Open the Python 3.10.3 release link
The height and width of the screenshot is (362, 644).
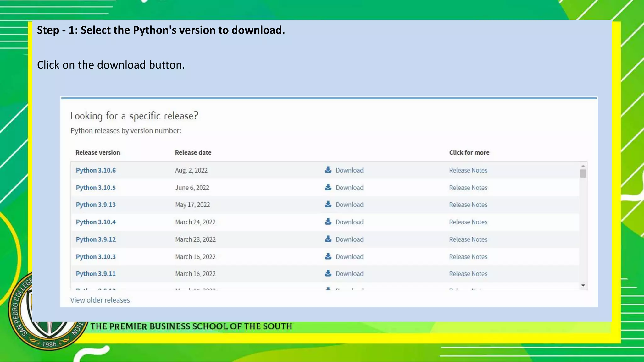click(x=96, y=257)
